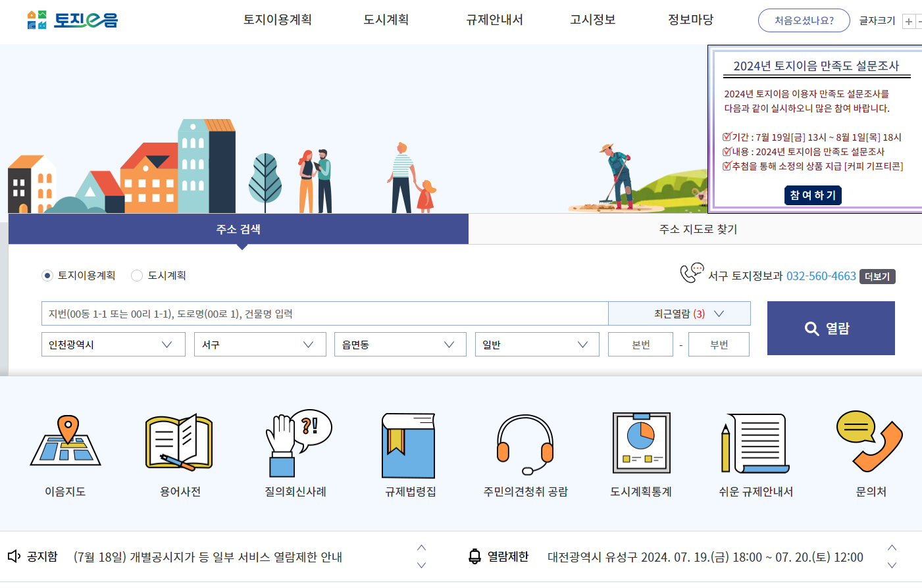Viewport: 922px width, 588px height.
Task: Open the 질의회신사례 hand icon
Action: coord(298,443)
